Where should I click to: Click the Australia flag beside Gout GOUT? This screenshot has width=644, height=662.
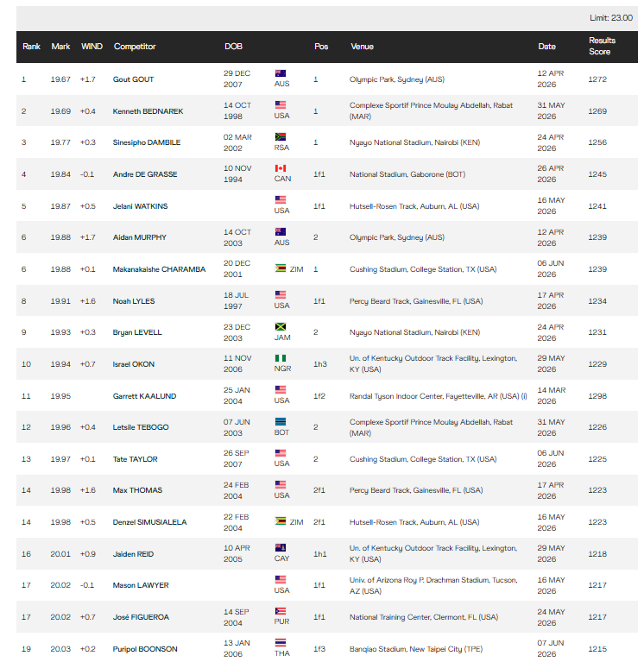(280, 73)
